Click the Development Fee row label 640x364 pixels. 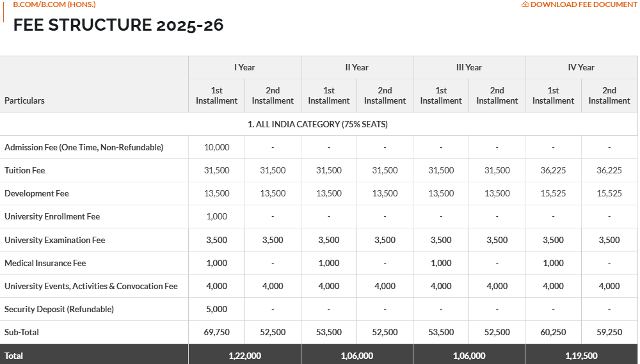(36, 193)
